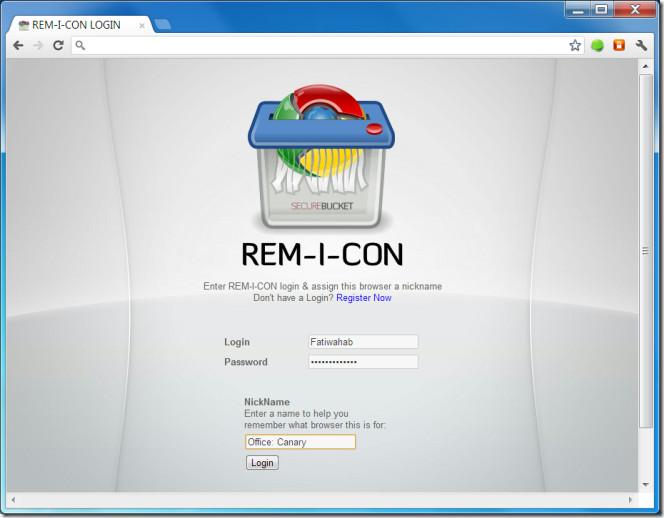664x518 pixels.
Task: Focus the Login username field
Action: [363, 342]
